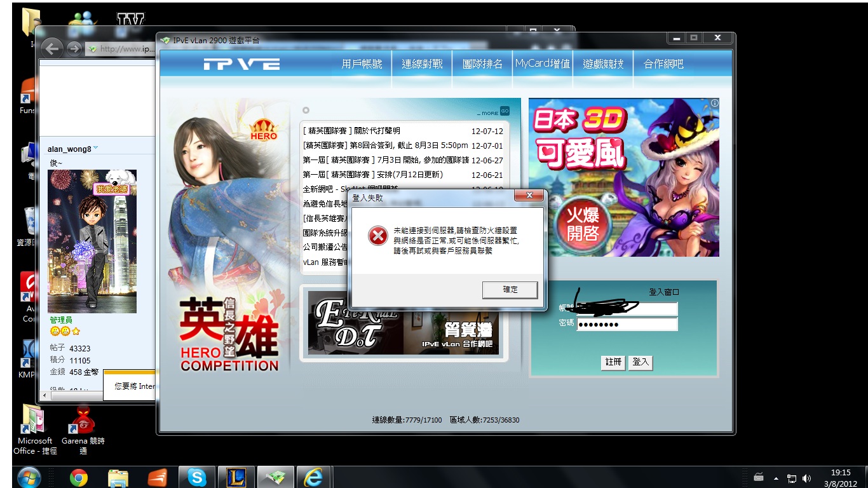Open alan_wong8 username dropdown arrow in browser
Screen dimensions: 868x488
point(96,148)
